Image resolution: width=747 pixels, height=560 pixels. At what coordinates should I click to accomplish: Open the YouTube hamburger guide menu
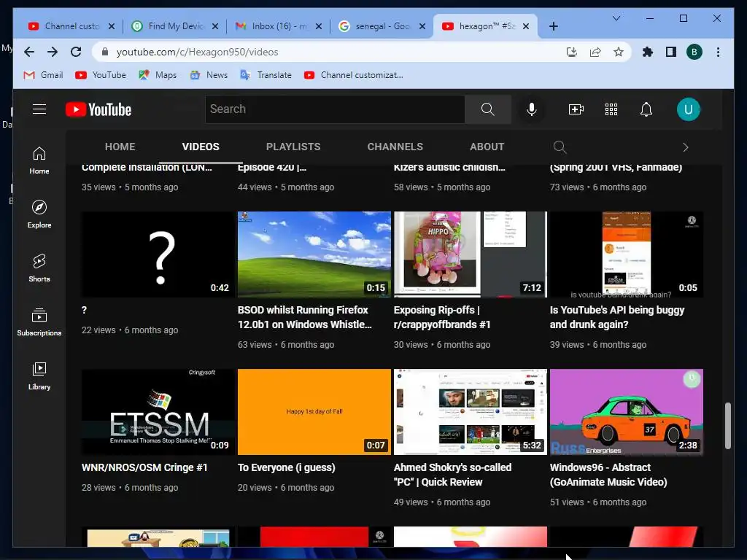[39, 109]
